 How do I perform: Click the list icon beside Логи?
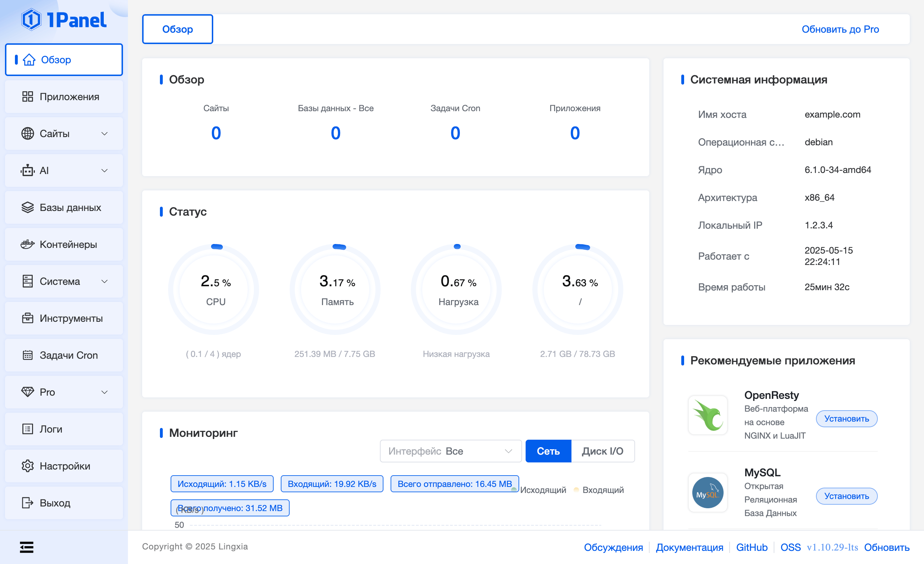pyautogui.click(x=27, y=429)
